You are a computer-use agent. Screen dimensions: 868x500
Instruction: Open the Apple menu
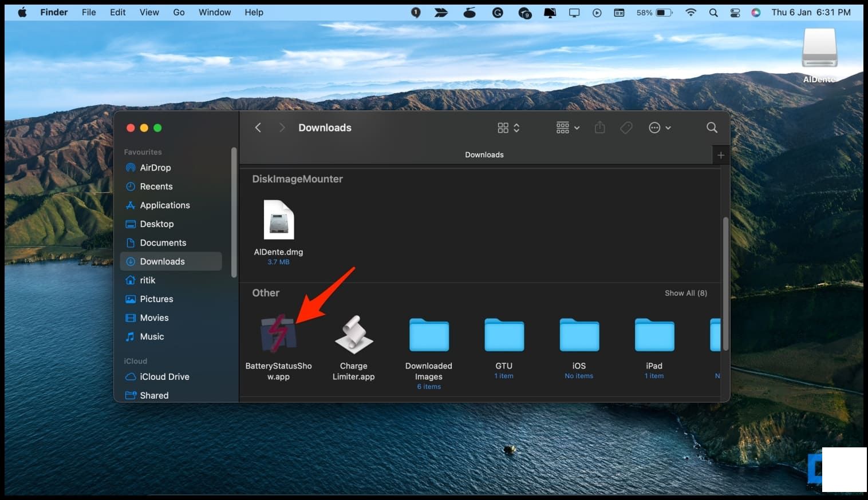pos(22,12)
